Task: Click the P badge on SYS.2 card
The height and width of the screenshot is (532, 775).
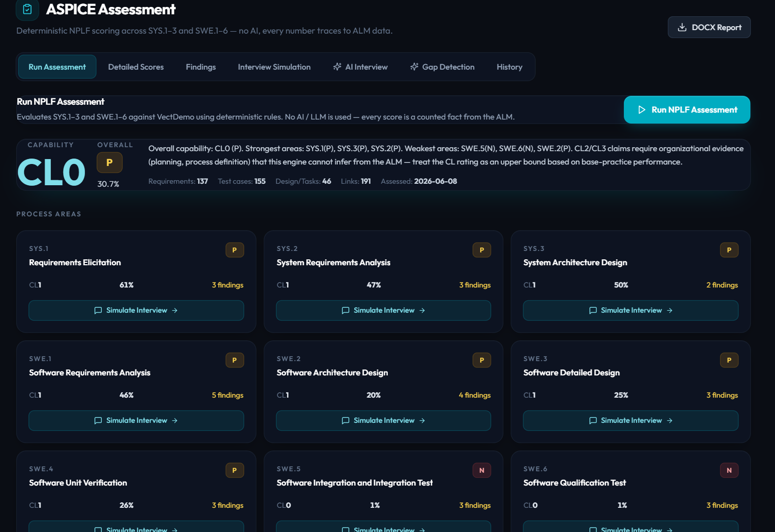Action: click(x=482, y=250)
